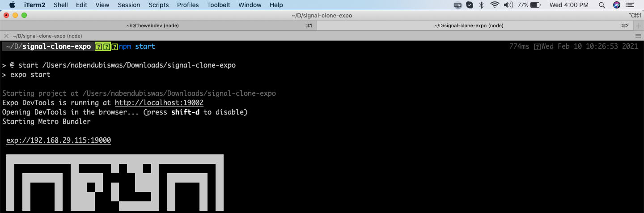Open the Wi-Fi status menu
The width and height of the screenshot is (644, 213).
[x=495, y=5]
